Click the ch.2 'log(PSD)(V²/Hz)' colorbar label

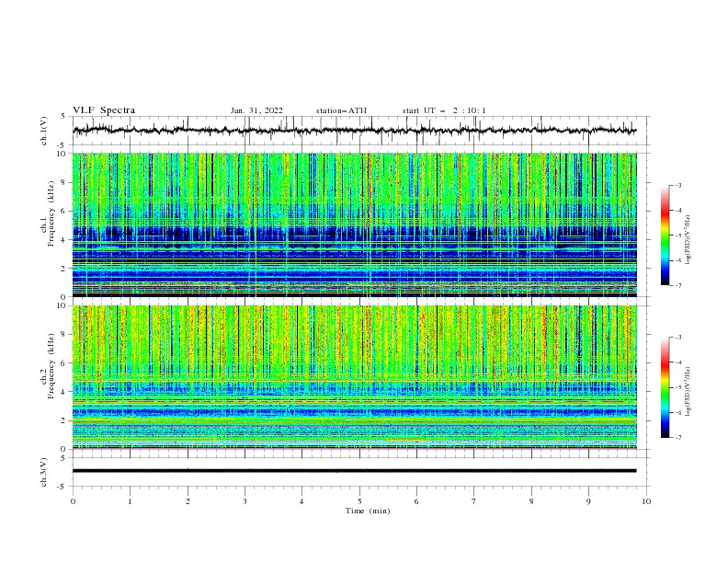click(688, 391)
